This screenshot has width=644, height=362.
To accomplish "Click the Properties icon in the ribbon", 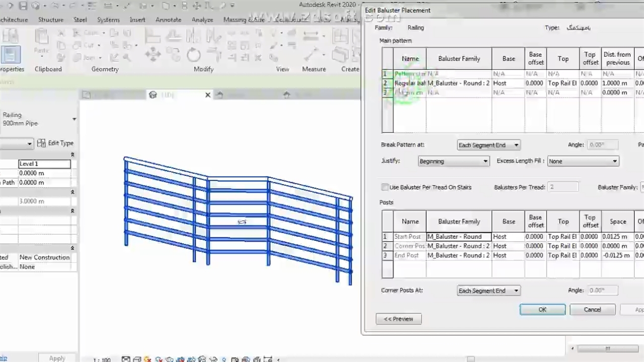I will 10,54.
